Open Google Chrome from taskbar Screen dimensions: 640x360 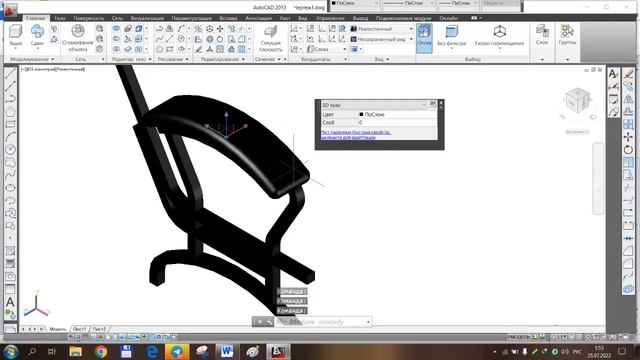click(x=101, y=351)
